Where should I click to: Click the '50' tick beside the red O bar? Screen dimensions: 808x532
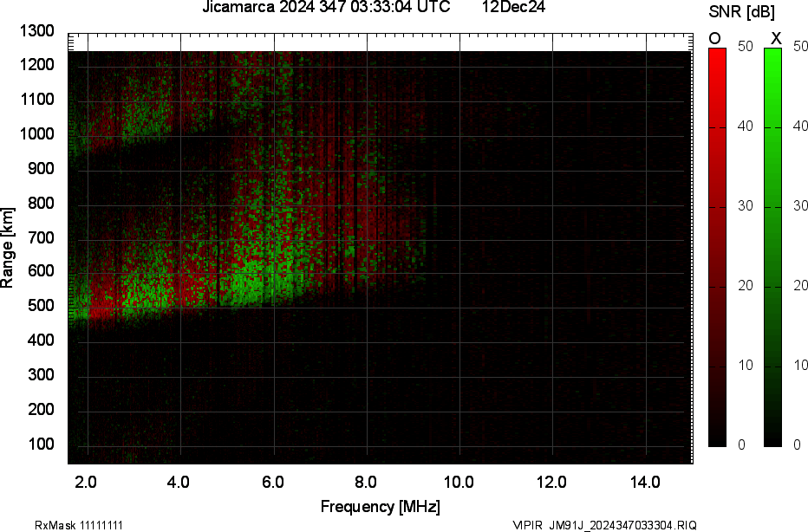(745, 46)
